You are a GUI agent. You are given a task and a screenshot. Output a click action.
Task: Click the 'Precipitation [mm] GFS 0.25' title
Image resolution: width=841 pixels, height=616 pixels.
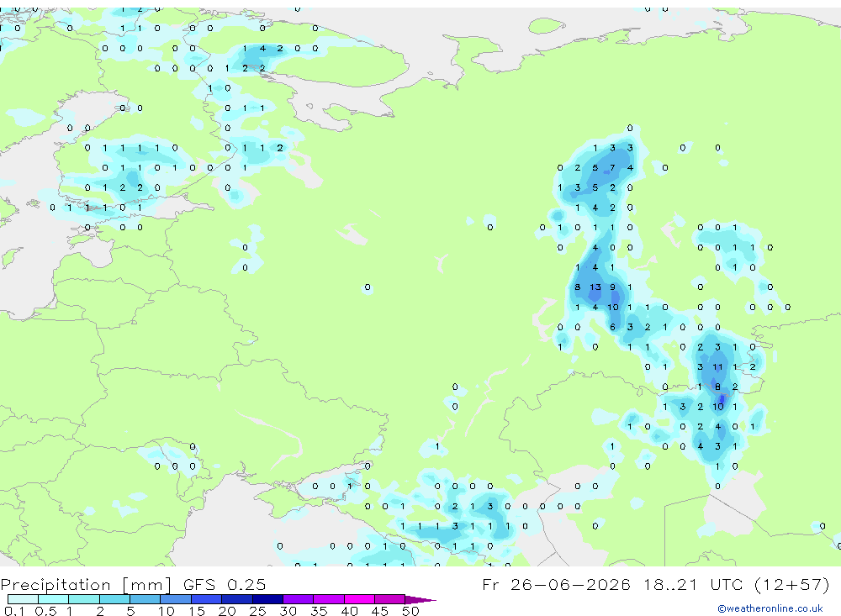pyautogui.click(x=133, y=584)
